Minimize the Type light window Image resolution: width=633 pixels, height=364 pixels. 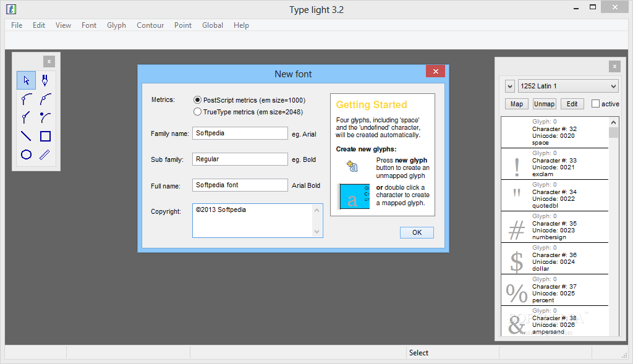point(576,7)
